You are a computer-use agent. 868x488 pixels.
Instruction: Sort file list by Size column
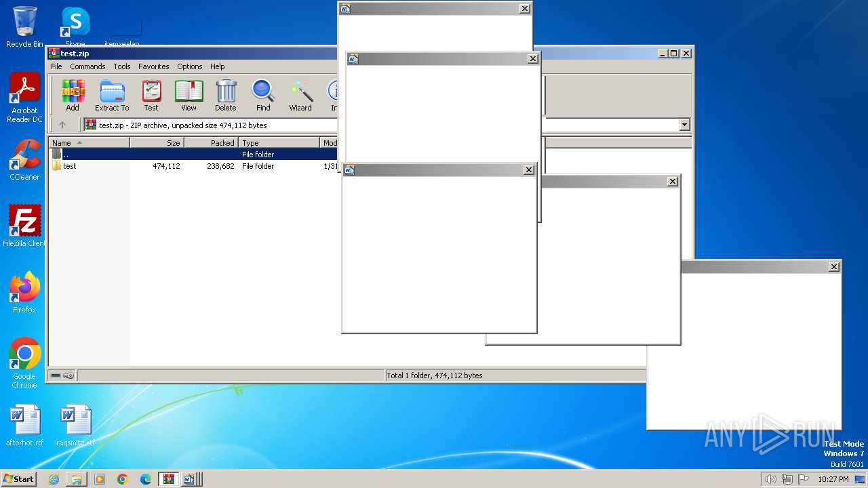157,142
